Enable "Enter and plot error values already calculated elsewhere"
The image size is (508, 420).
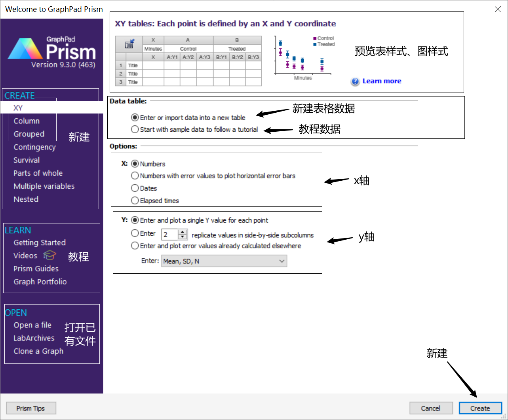135,245
